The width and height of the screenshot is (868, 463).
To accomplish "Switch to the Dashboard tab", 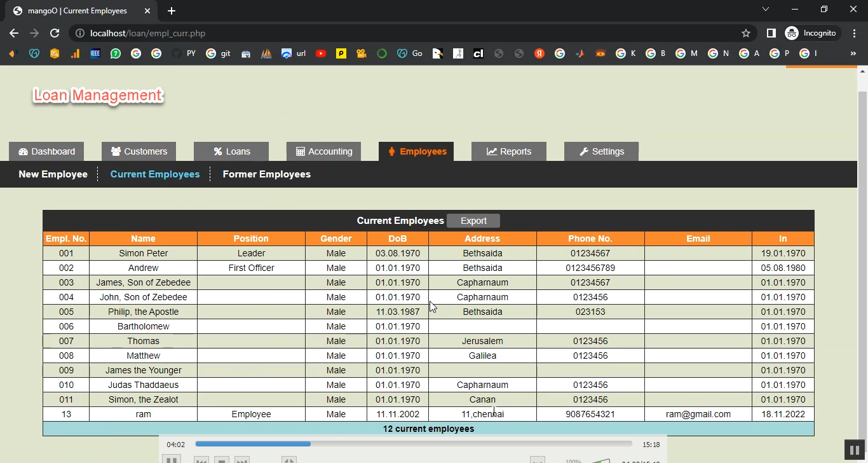I will point(46,151).
